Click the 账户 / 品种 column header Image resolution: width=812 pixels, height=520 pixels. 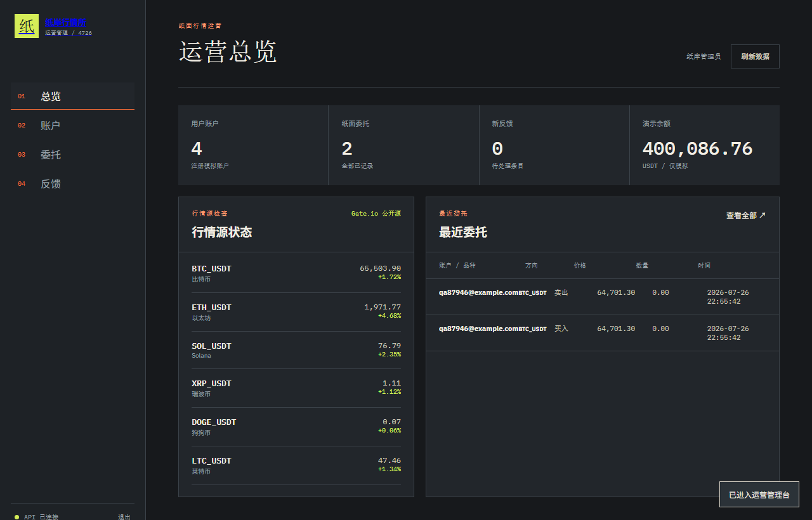click(457, 266)
